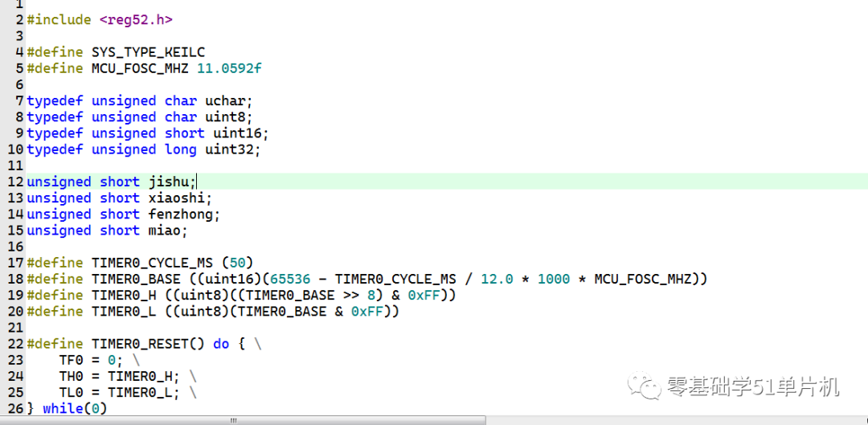Select the 'SYS_TYPE_KEILC' macro name
The height and width of the screenshot is (425, 868).
pyautogui.click(x=149, y=52)
